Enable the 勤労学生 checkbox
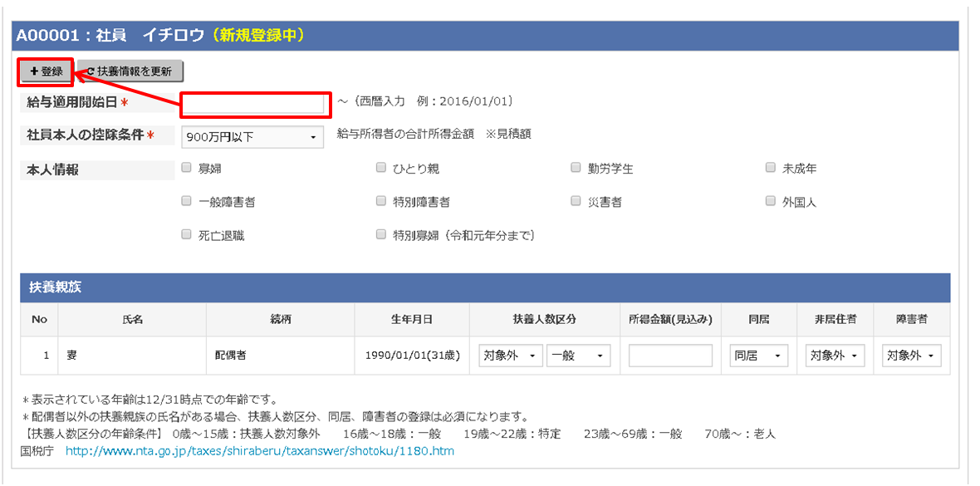980x486 pixels. [x=575, y=167]
